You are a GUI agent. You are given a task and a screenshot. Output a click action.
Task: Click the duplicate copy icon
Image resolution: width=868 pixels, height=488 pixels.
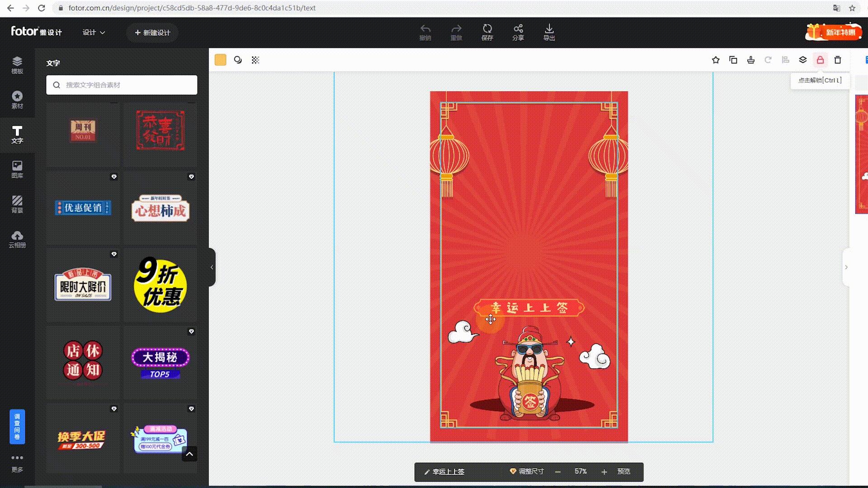(733, 60)
